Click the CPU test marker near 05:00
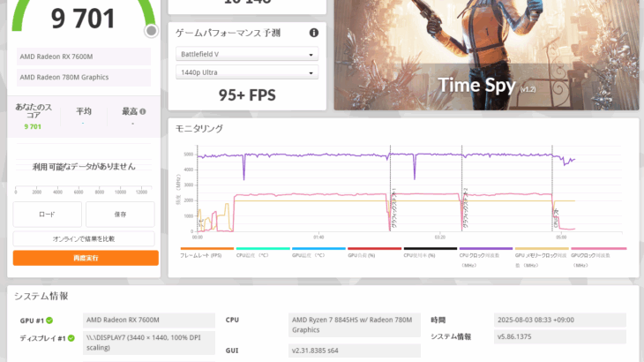 point(556,218)
